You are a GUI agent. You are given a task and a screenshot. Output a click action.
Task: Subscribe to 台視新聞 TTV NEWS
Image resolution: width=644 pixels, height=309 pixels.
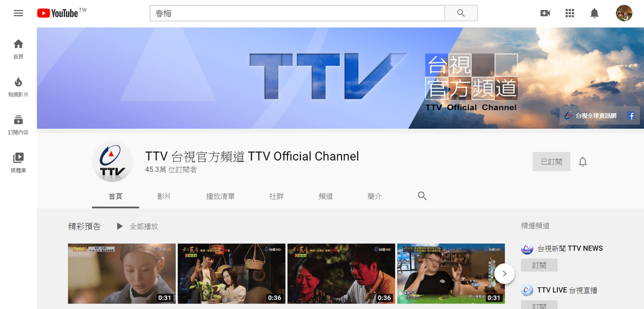point(539,265)
